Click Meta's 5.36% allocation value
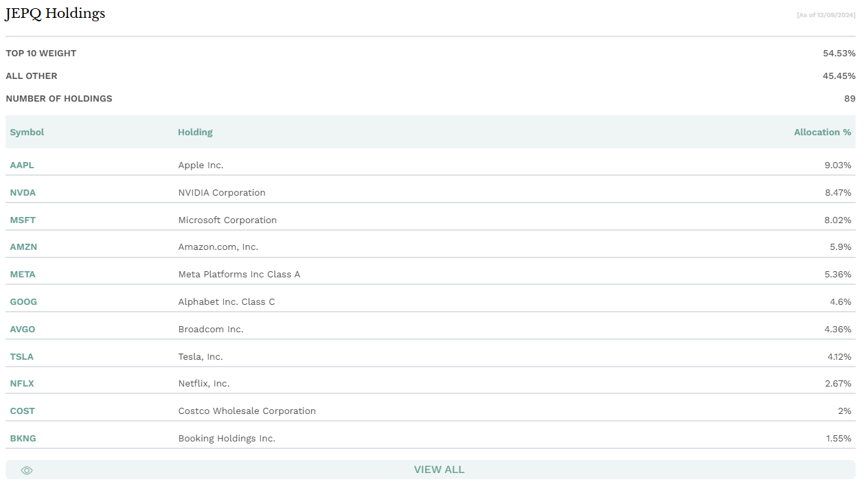This screenshot has width=868, height=484. pyautogui.click(x=838, y=275)
